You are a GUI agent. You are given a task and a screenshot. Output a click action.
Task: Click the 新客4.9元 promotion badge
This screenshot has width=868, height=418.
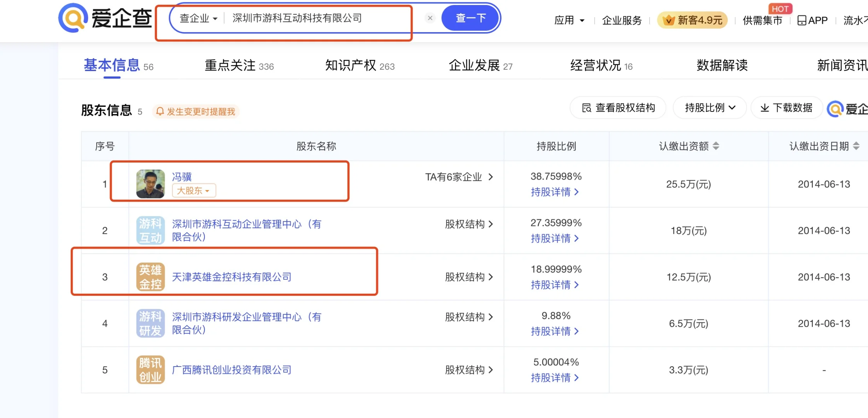692,20
